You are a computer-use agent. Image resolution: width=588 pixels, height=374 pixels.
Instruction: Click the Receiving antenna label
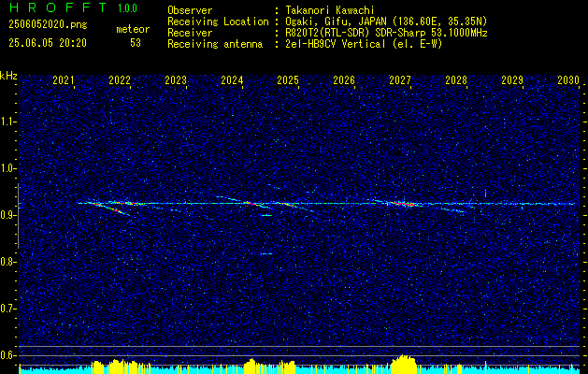[215, 44]
